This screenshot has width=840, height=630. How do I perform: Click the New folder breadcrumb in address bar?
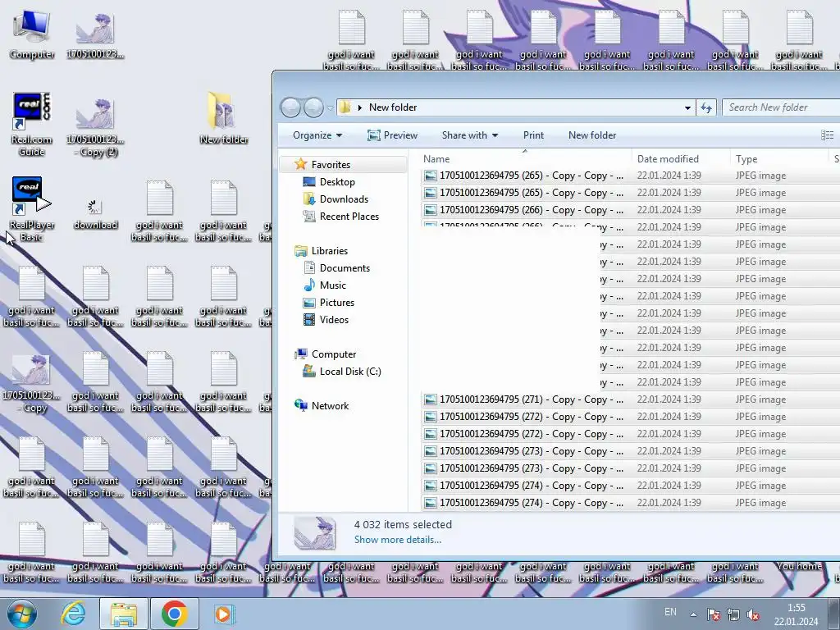[393, 107]
